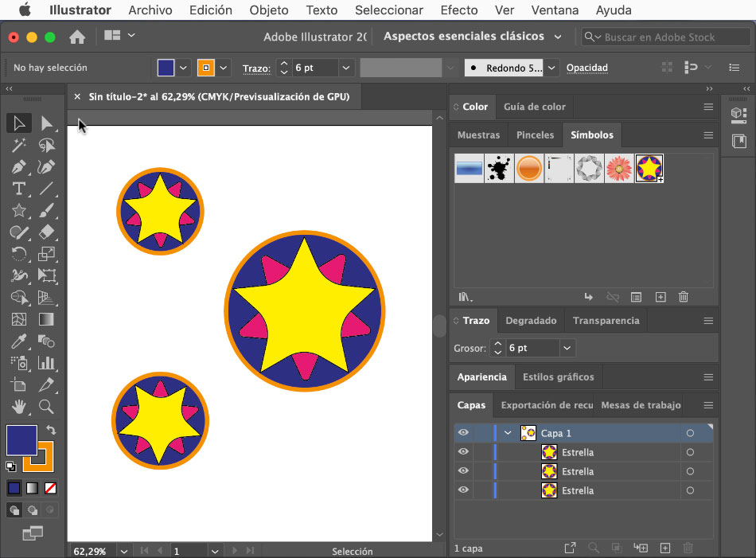Select the Hand tool

point(19,407)
